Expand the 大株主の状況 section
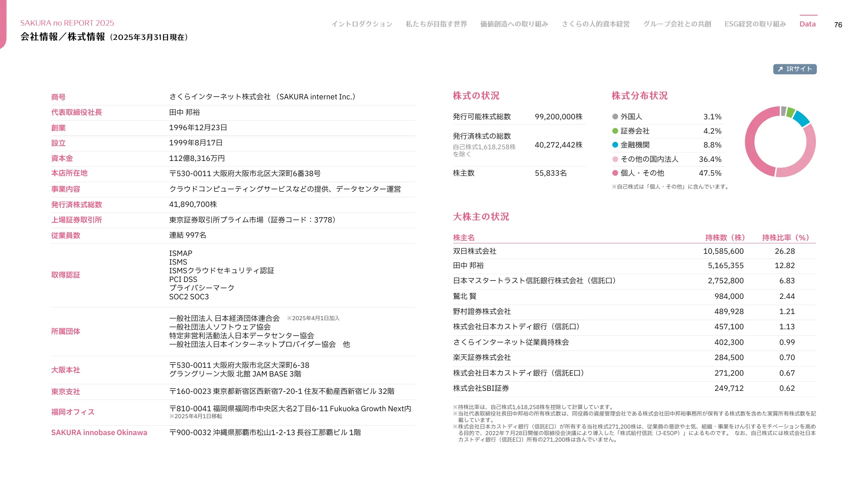The height and width of the screenshot is (488, 868). [481, 217]
